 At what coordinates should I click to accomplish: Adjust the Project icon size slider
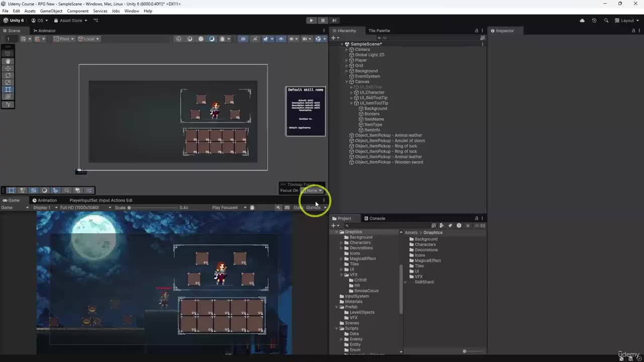pyautogui.click(x=464, y=351)
